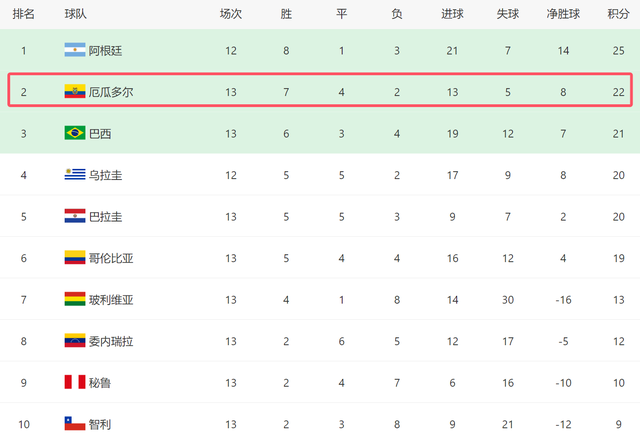Click the Paraguay flag icon
This screenshot has width=640, height=443.
75,216
